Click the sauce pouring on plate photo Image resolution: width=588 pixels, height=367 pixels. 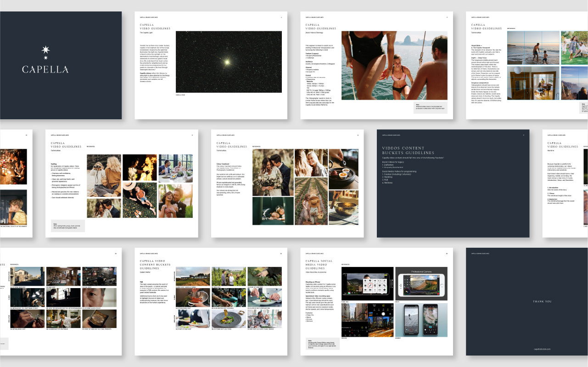coord(229,318)
